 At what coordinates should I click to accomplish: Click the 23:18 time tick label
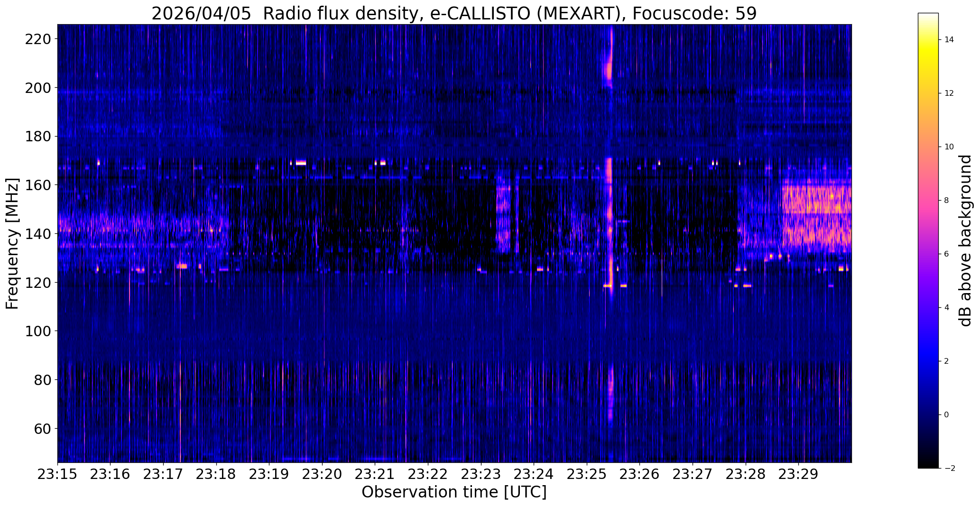coord(216,474)
